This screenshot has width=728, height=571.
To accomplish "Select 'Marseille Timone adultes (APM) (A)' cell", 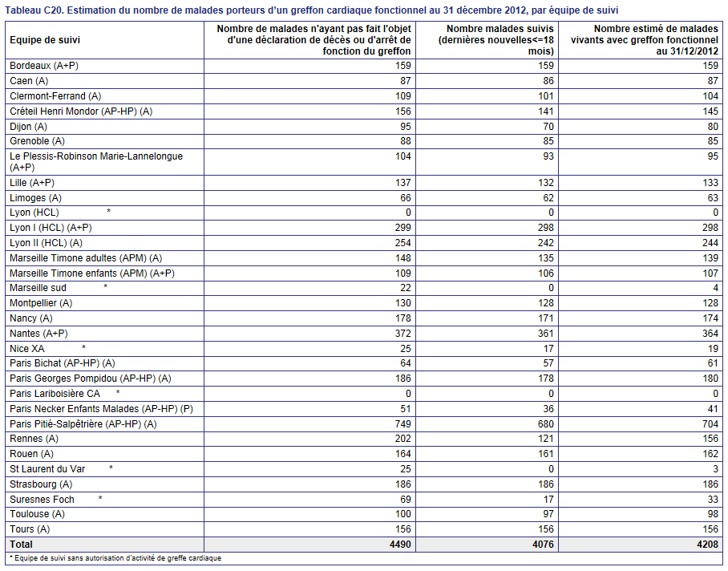I will tap(86, 258).
